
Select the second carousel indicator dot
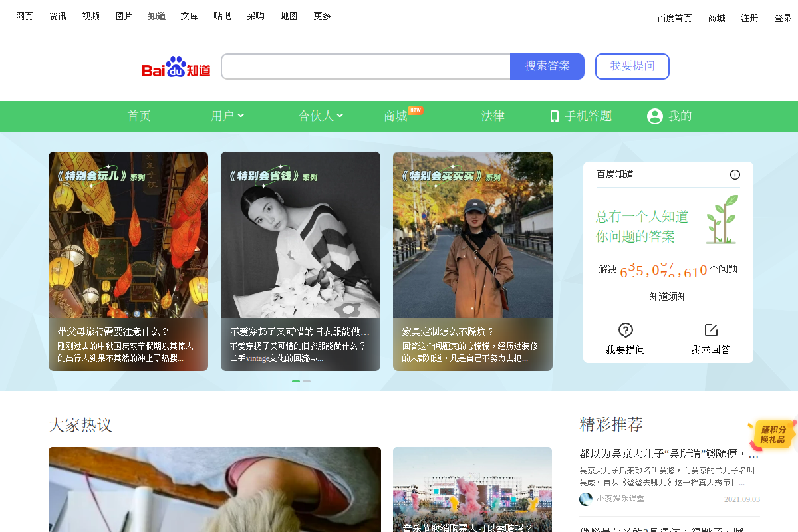[x=307, y=381]
